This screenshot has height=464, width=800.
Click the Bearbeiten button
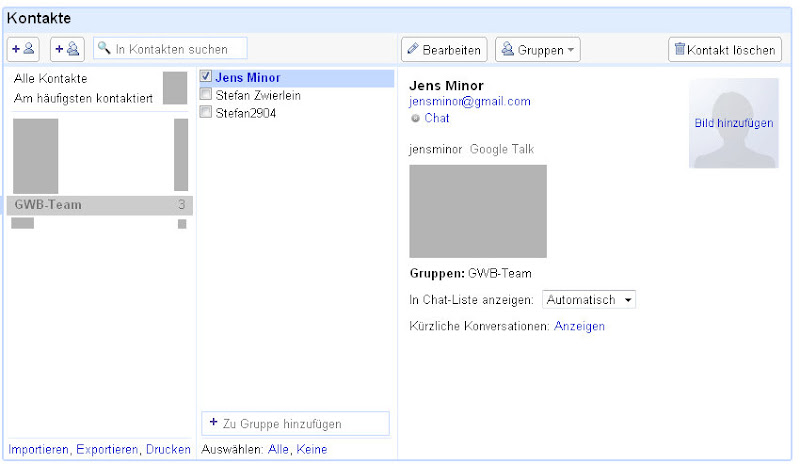pyautogui.click(x=444, y=50)
